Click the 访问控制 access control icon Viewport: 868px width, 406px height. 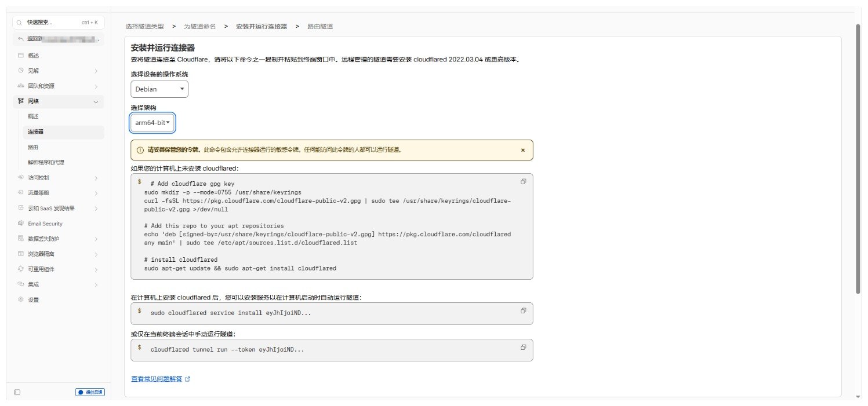(x=21, y=178)
